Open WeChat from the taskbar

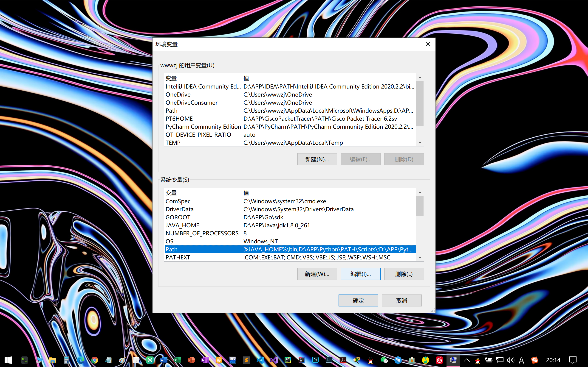(384, 360)
